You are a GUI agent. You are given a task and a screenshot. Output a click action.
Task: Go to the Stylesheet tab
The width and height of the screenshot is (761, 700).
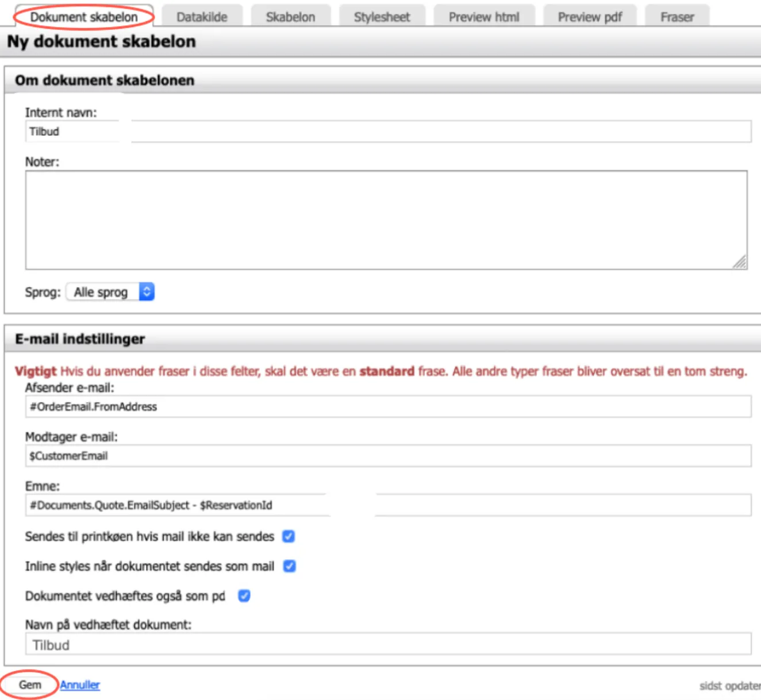[382, 17]
